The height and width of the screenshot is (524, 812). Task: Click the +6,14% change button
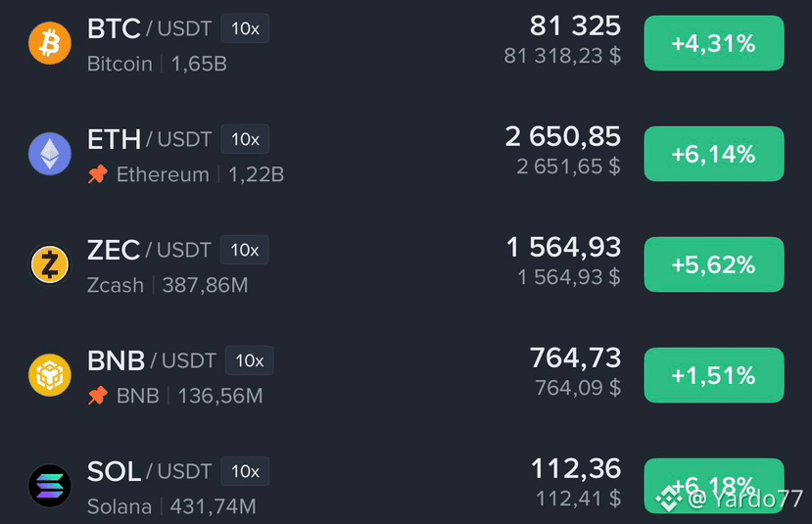tap(714, 154)
